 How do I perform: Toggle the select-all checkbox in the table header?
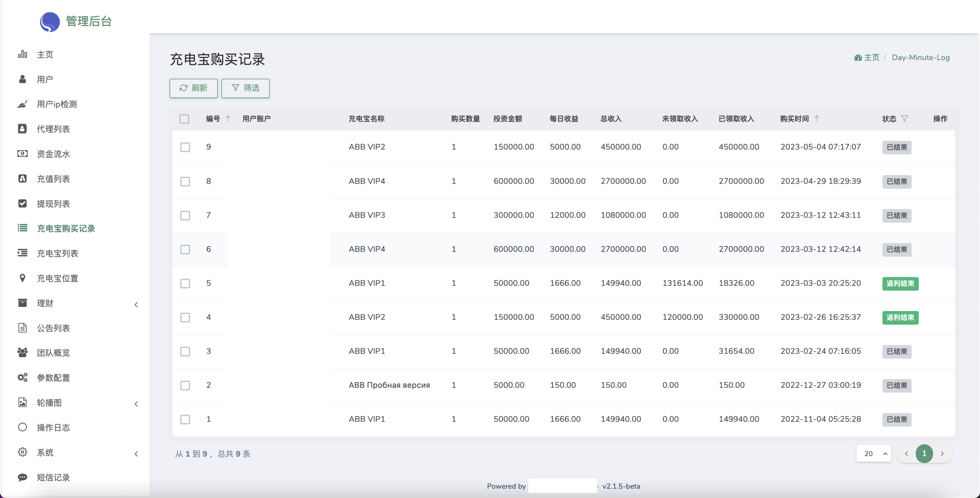tap(184, 119)
